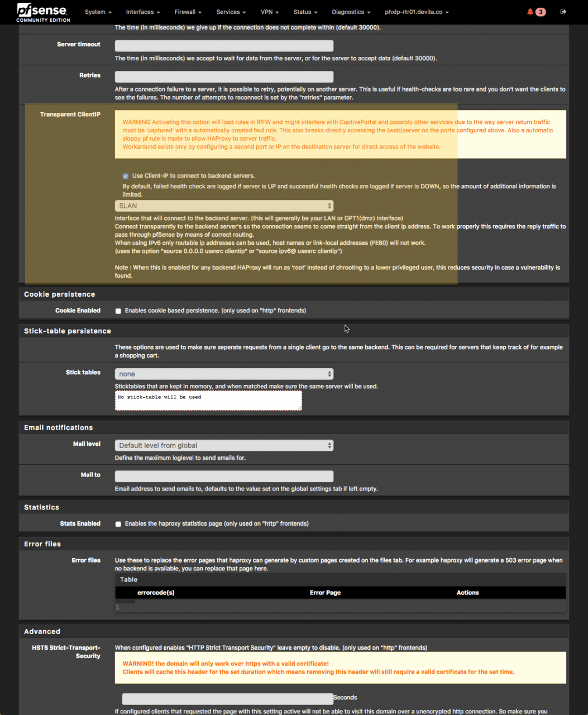Open the Diagnostics menu
This screenshot has height=715, width=588.
pos(351,12)
